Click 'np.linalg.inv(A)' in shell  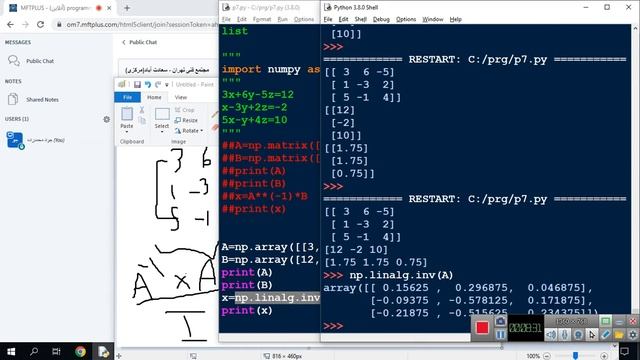pos(401,275)
